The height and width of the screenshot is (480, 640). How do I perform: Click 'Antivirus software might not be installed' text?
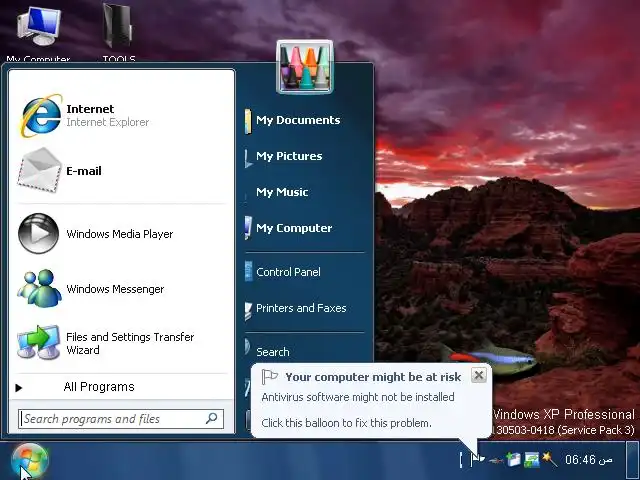click(358, 397)
